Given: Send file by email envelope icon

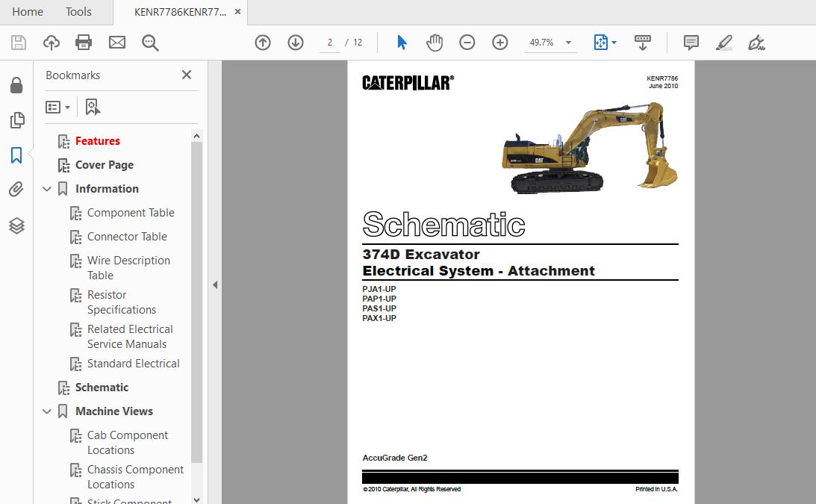Looking at the screenshot, I should coord(117,42).
